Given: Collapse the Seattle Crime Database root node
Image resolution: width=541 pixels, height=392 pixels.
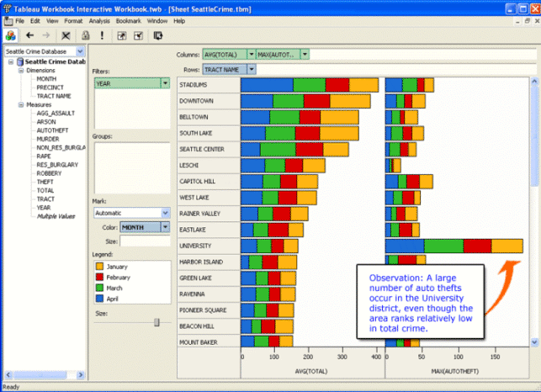Looking at the screenshot, I should pos(11,61).
